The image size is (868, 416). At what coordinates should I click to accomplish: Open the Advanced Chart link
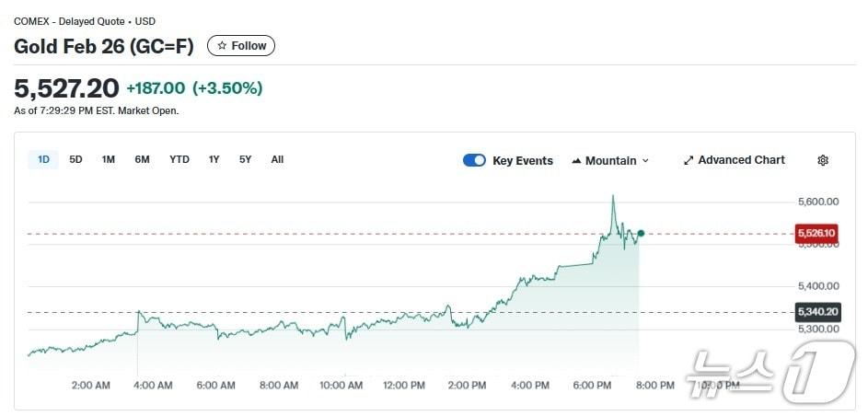741,160
